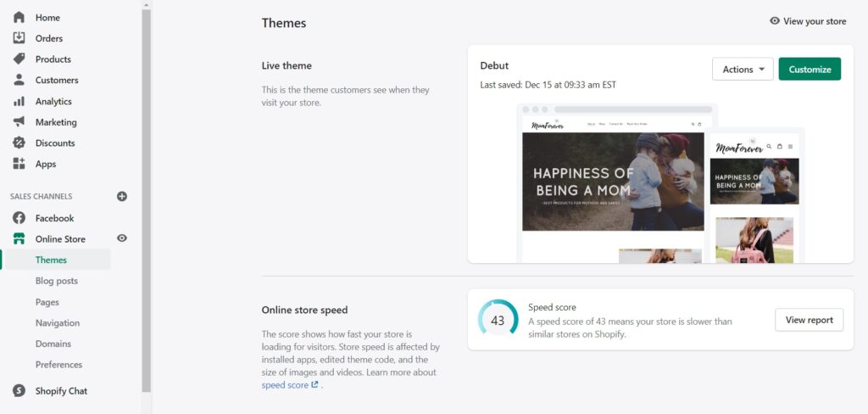Viewport: 868px width, 414px height.
Task: Click the View your store link
Action: (808, 21)
